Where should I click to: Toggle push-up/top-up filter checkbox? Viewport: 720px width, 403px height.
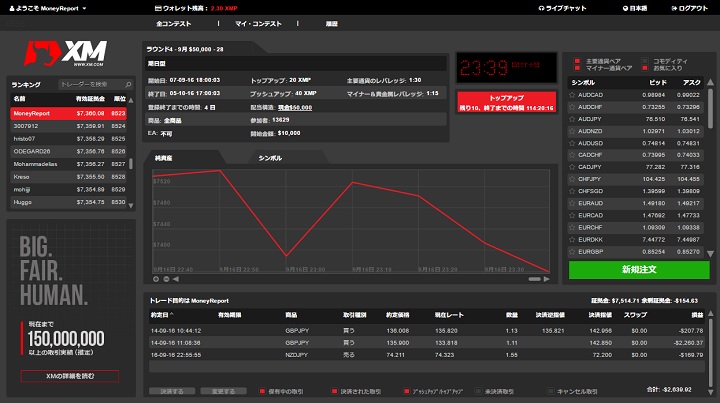(x=406, y=392)
